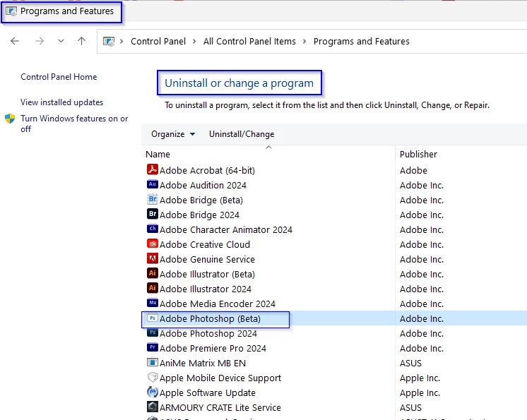The image size is (527, 420).
Task: Click the Adobe Audition 2024 icon
Action: [x=153, y=184]
